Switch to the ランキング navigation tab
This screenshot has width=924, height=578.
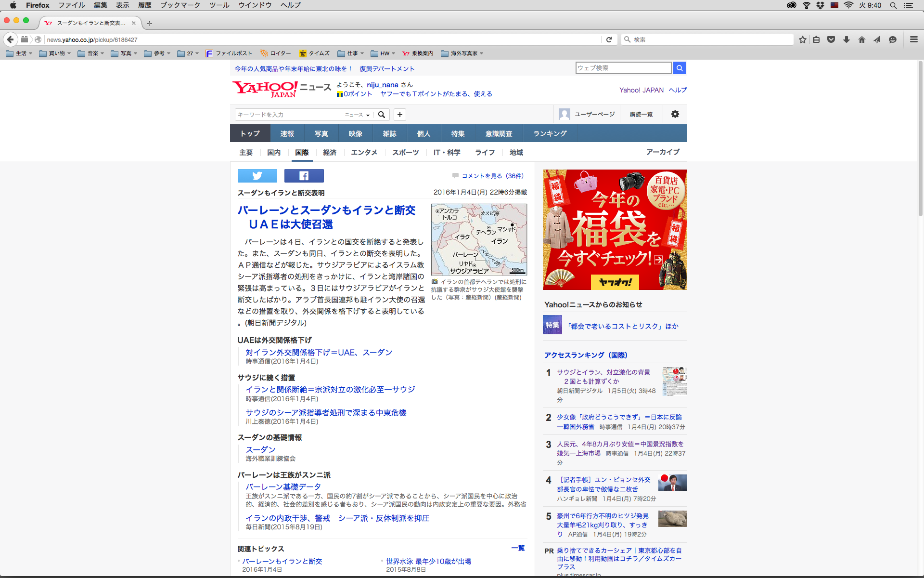coord(550,133)
